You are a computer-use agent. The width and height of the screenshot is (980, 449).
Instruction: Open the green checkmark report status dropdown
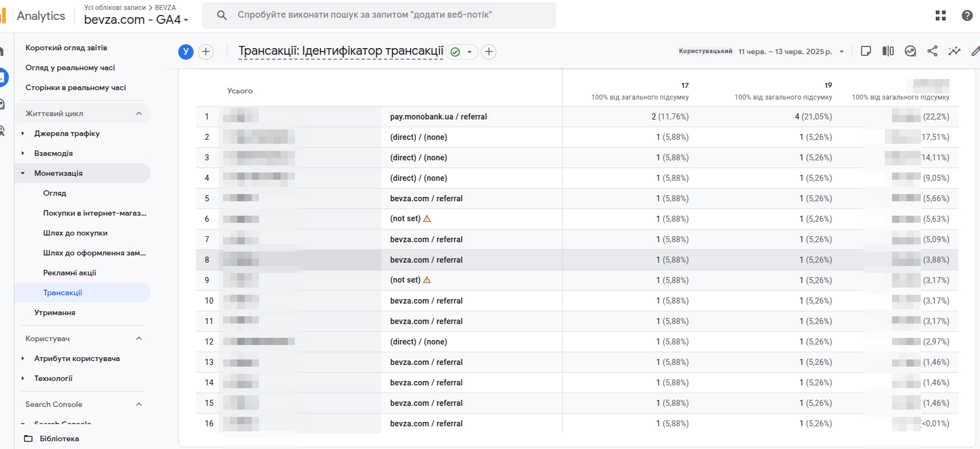(462, 52)
